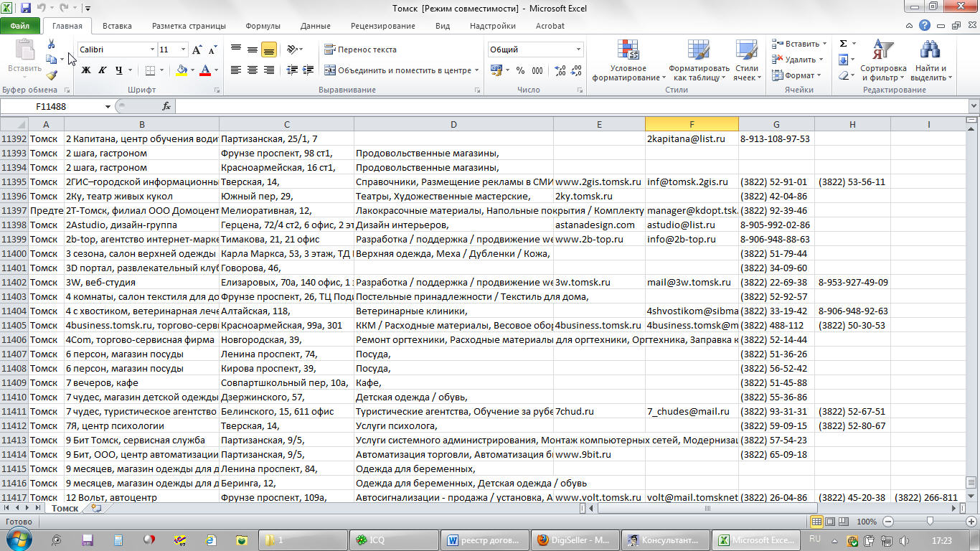The height and width of the screenshot is (551, 980).
Task: Click the large clipboard Paste icon
Action: (x=25, y=50)
